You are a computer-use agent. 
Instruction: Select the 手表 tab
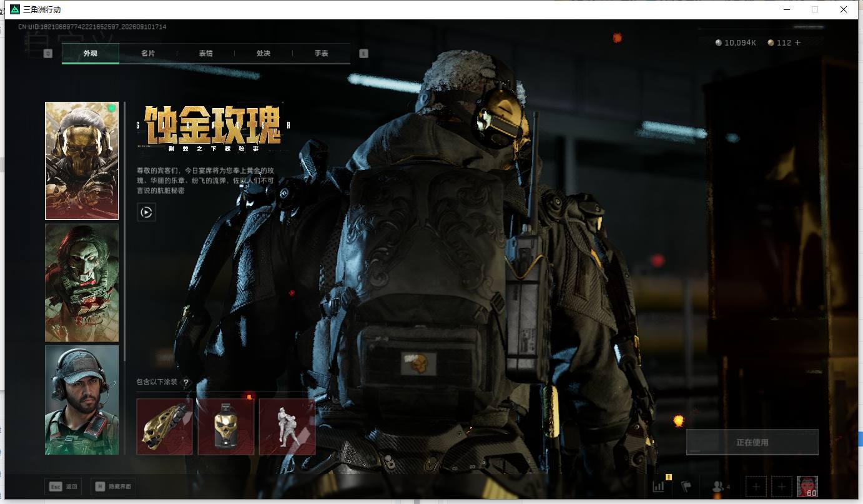pos(321,54)
